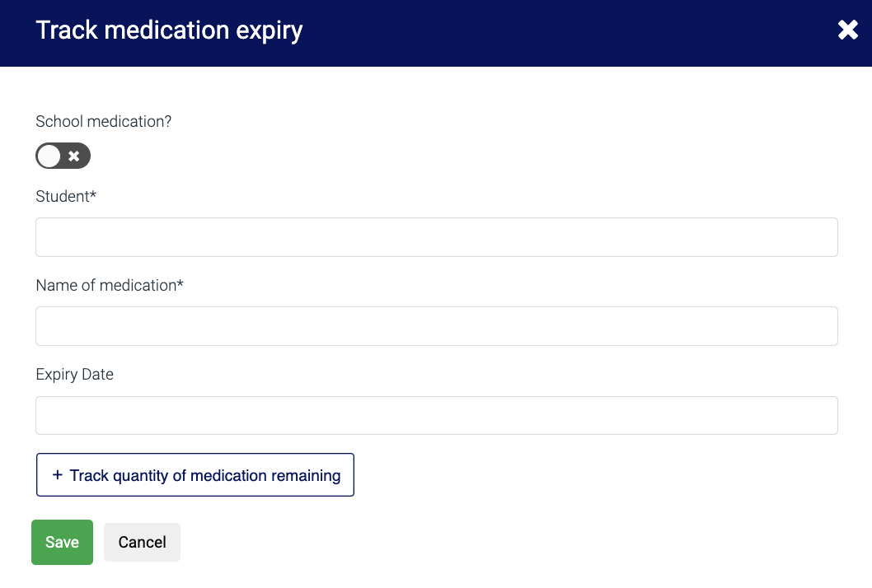Close the Track medication expiry dialog
Image resolution: width=872 pixels, height=588 pixels.
pos(848,30)
